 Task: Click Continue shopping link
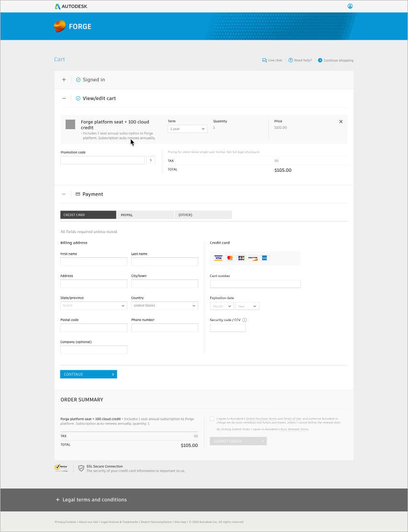coord(336,60)
